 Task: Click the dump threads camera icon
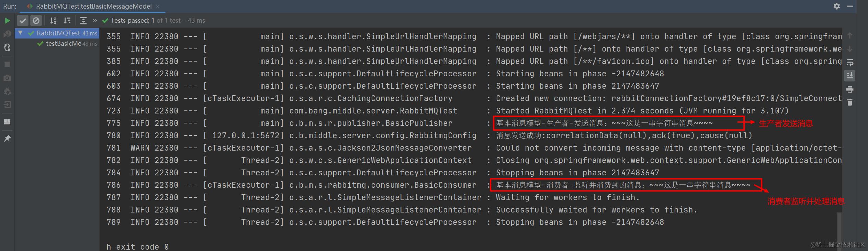(x=7, y=78)
